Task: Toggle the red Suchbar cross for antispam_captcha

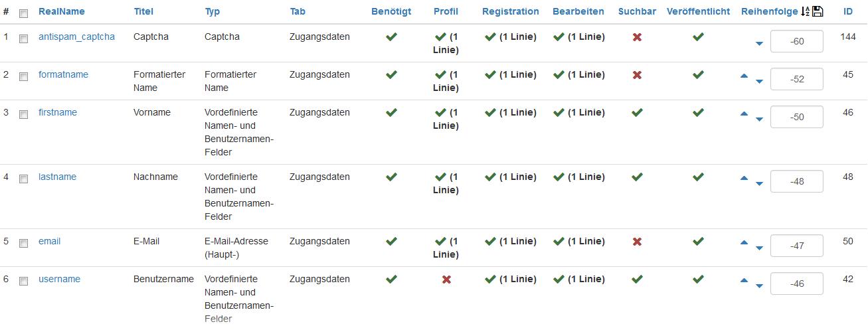Action: pyautogui.click(x=637, y=37)
